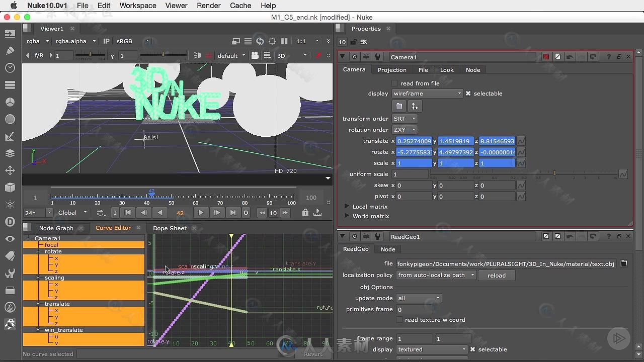Expand the World matrix section
Viewport: 644px width, 362px height.
(x=347, y=216)
